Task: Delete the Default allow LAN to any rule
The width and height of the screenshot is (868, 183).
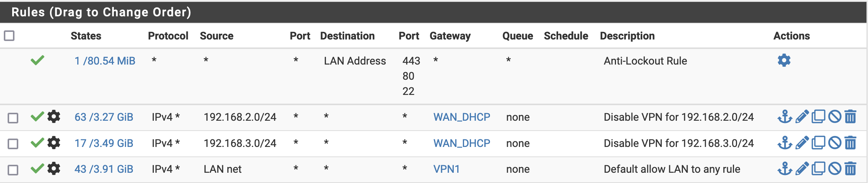Action: (850, 169)
